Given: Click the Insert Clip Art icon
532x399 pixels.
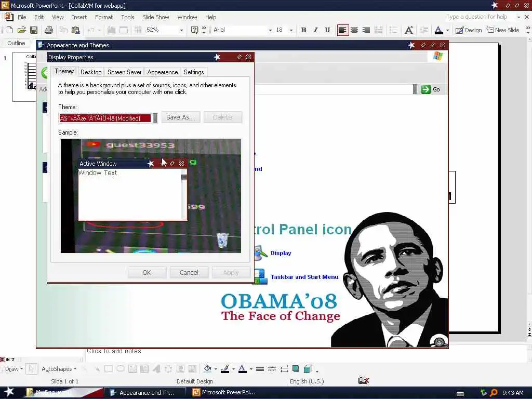Looking at the screenshot, I should pyautogui.click(x=180, y=369).
